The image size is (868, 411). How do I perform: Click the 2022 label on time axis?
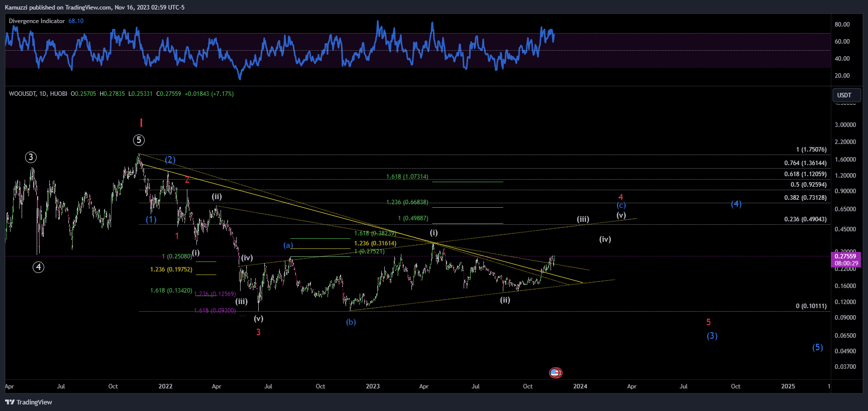click(165, 386)
